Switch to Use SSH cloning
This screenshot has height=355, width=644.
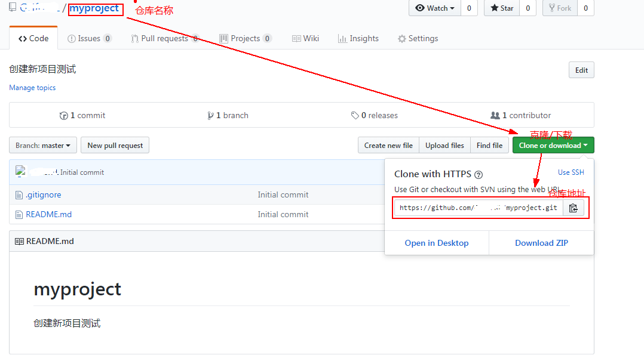click(571, 172)
